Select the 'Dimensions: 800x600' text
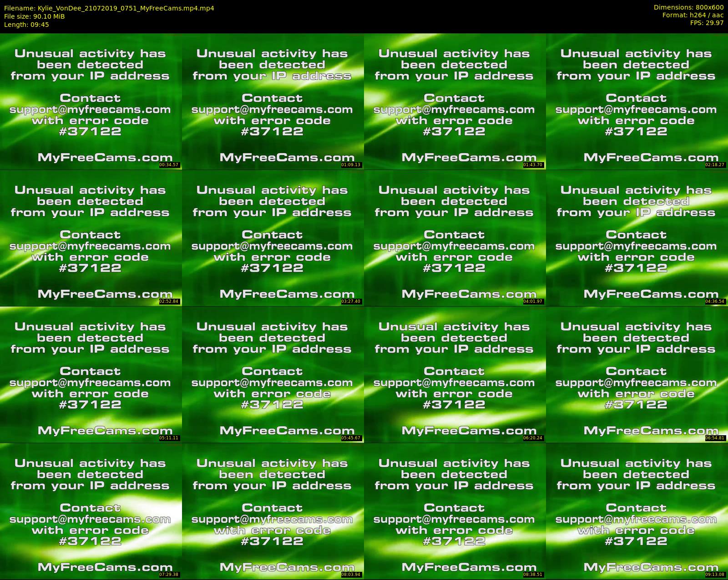728x580 pixels. click(x=688, y=7)
